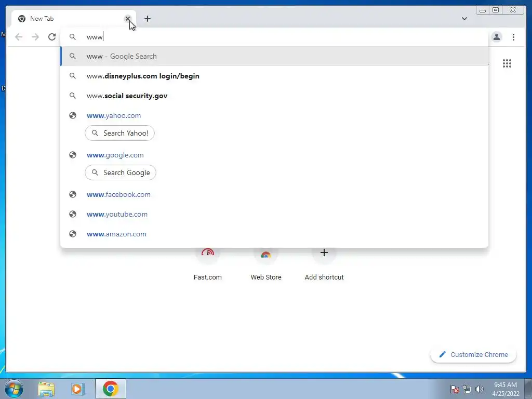This screenshot has width=532, height=399.
Task: Open the Action Center flag icon
Action: [454, 389]
